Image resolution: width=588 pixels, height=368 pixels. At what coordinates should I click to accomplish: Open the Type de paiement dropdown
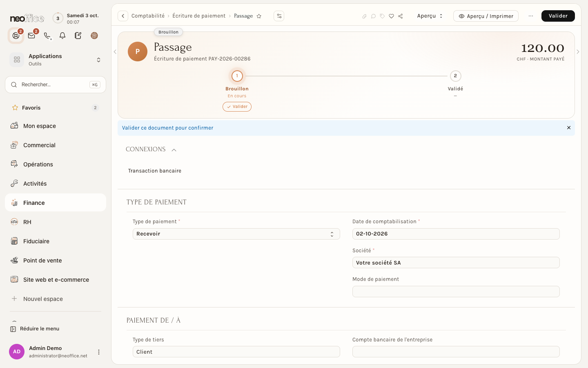236,234
